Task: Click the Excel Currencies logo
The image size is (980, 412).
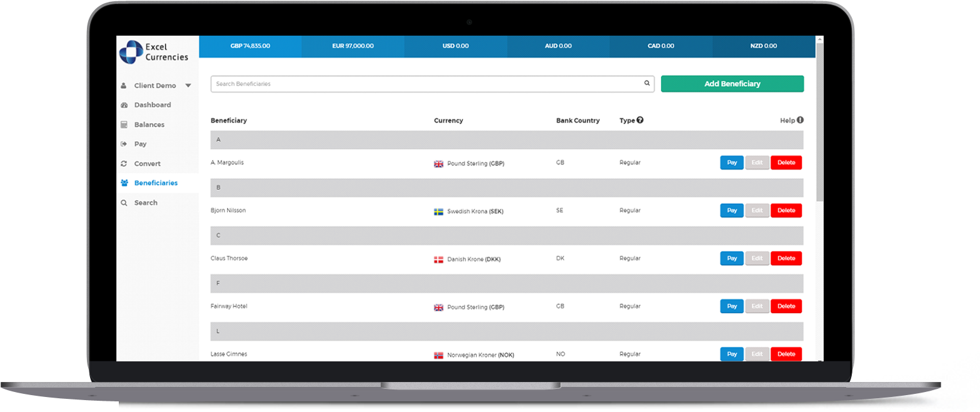Action: [x=154, y=52]
